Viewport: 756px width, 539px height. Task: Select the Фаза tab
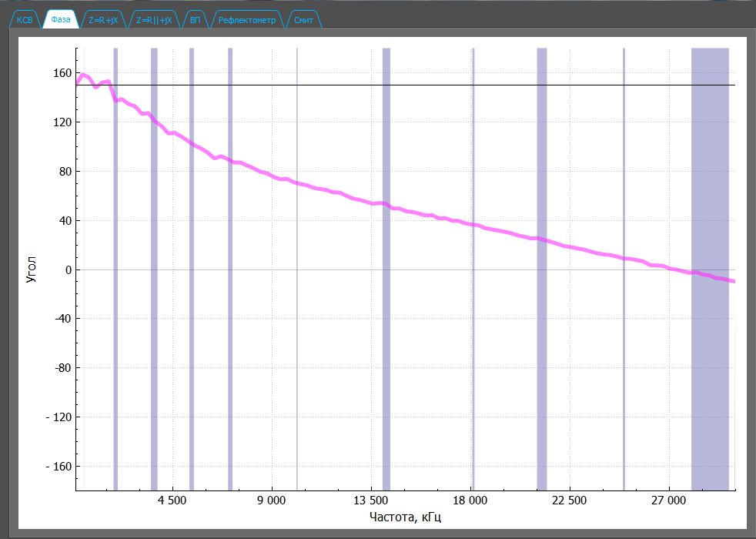click(60, 21)
